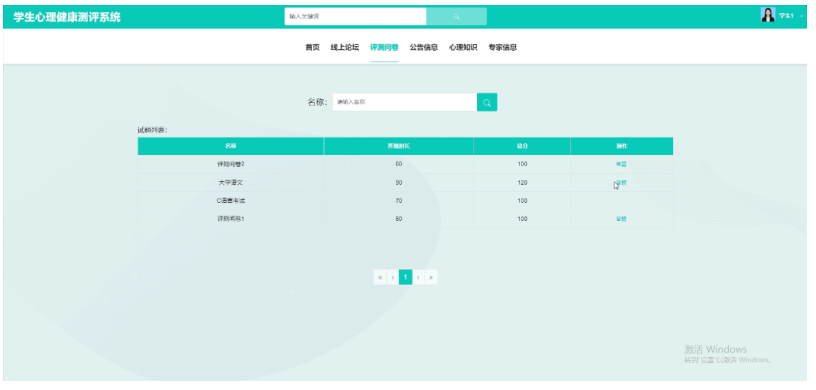
Task: Click action link in 评测问卷1 row
Action: pos(621,219)
